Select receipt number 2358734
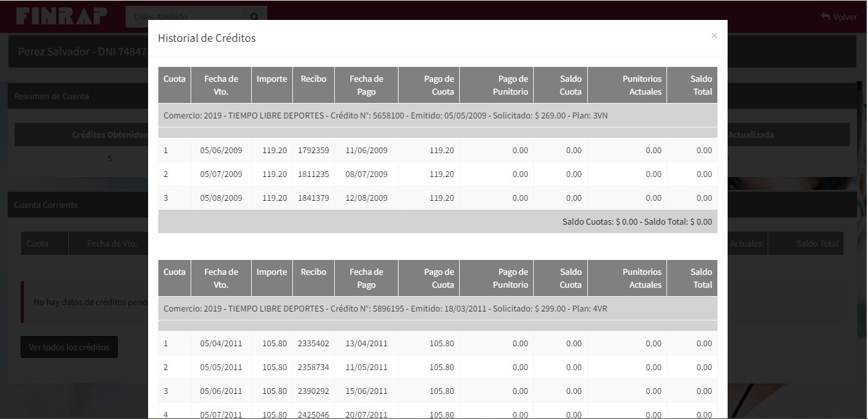This screenshot has width=868, height=419. pyautogui.click(x=314, y=368)
